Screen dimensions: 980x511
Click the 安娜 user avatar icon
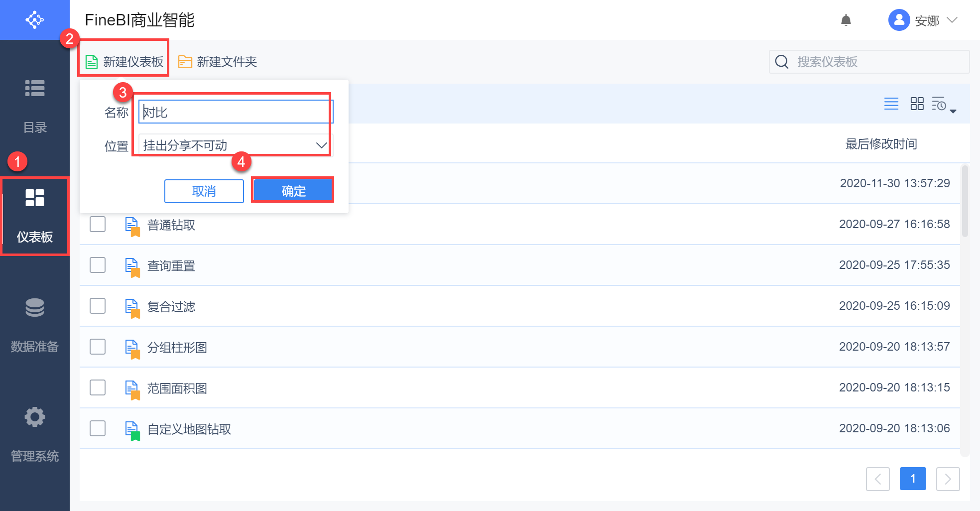tap(899, 20)
